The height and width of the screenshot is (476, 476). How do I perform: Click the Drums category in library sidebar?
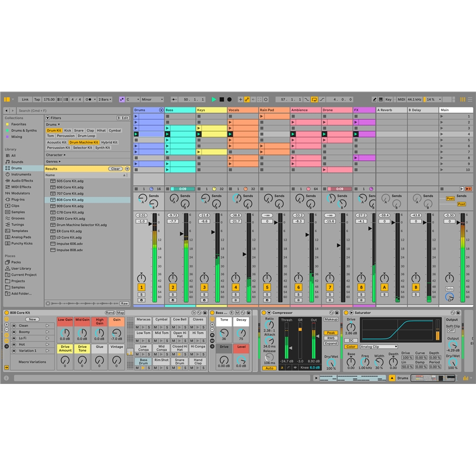click(x=16, y=168)
